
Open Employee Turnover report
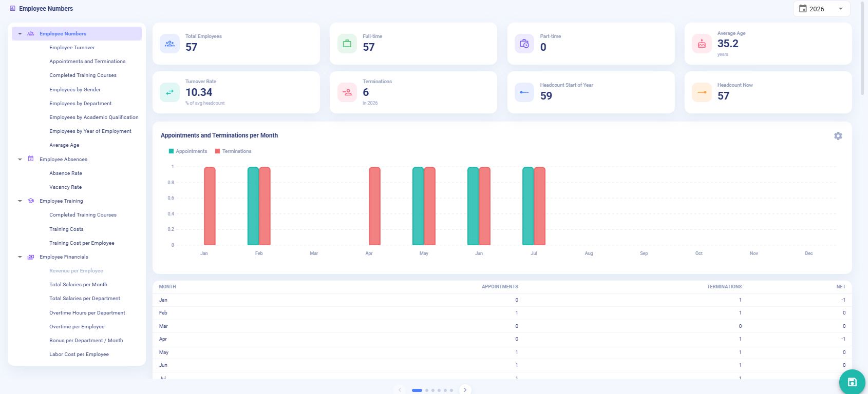(72, 48)
